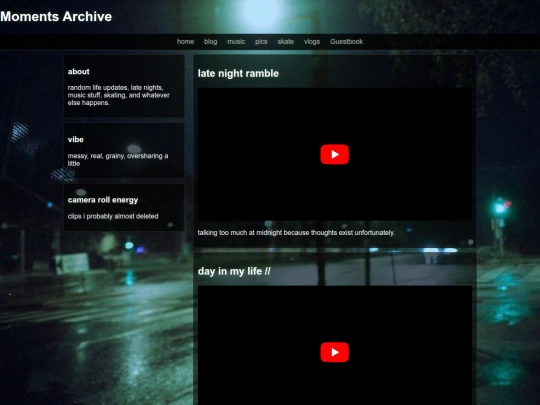Viewport: 540px width, 405px height.
Task: Go to the blog page
Action: click(210, 42)
